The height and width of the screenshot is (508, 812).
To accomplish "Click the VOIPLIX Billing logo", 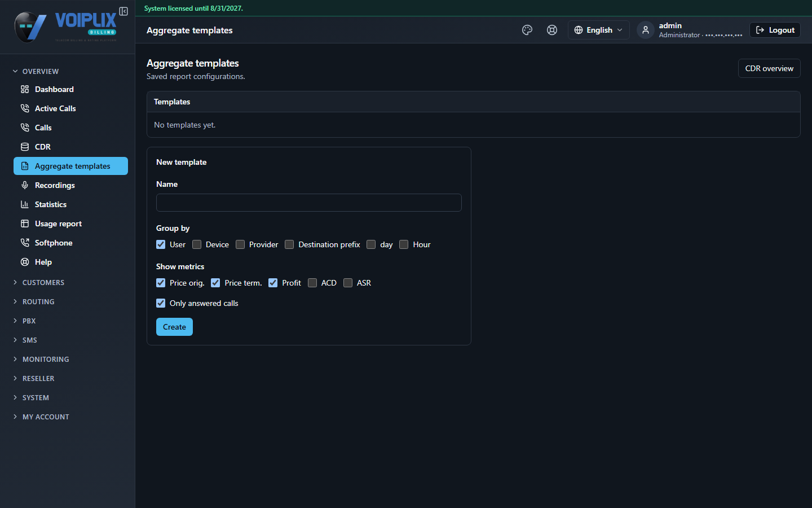I will [x=65, y=27].
